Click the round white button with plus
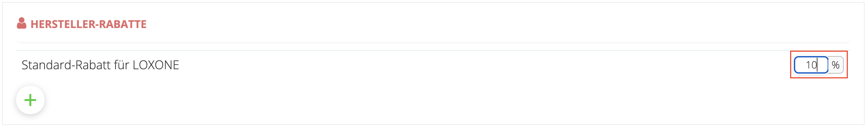Viewport: 868px width, 129px height. pyautogui.click(x=30, y=100)
